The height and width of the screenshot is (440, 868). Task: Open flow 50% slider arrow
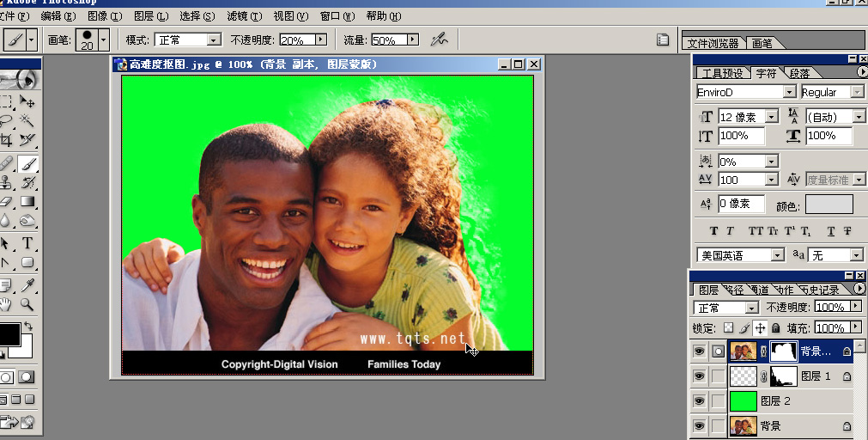413,40
